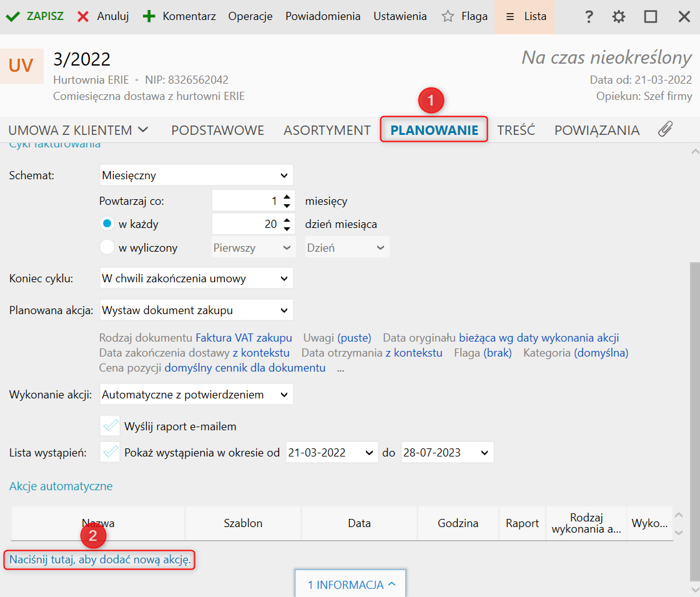
Task: Click the Kategoria '(domyślna)' link
Action: (x=601, y=353)
